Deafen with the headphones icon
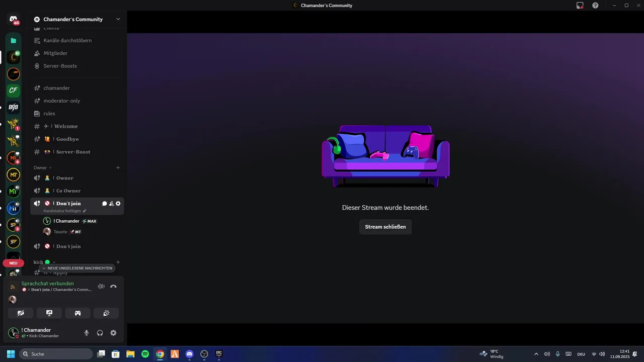This screenshot has width=644, height=362. coord(100,333)
